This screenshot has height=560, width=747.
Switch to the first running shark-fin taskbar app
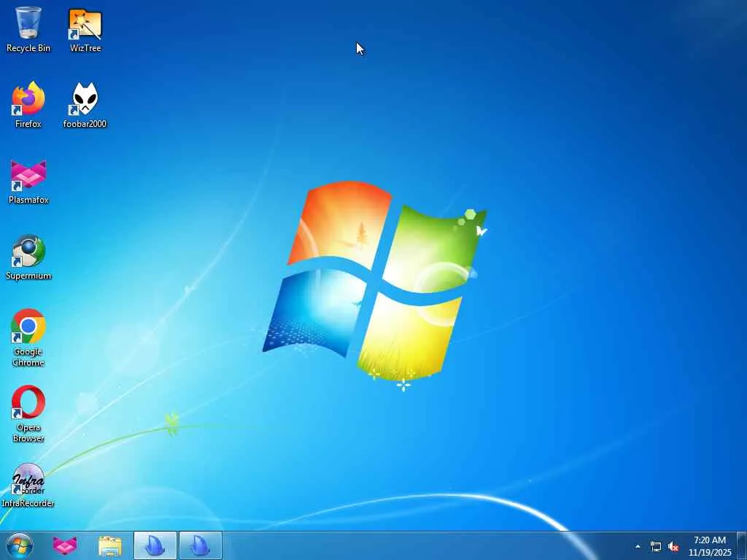tap(155, 545)
